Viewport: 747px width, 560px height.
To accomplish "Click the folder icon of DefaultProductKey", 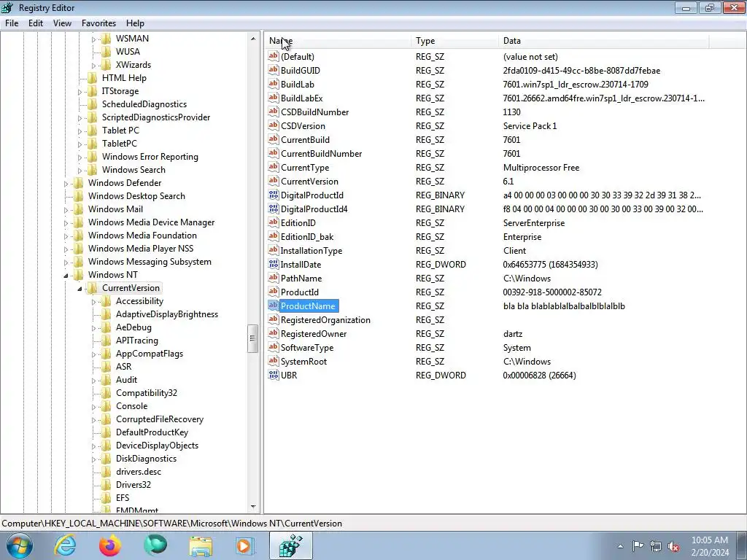I will pyautogui.click(x=107, y=432).
